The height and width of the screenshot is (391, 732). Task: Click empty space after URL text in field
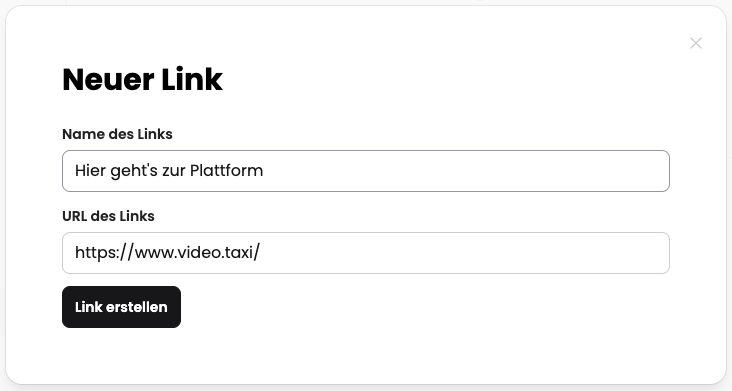(x=467, y=253)
